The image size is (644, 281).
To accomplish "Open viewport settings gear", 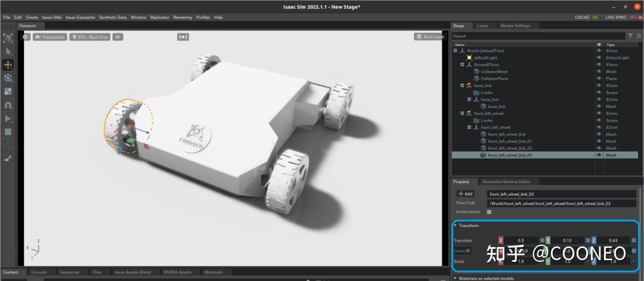I will [25, 37].
